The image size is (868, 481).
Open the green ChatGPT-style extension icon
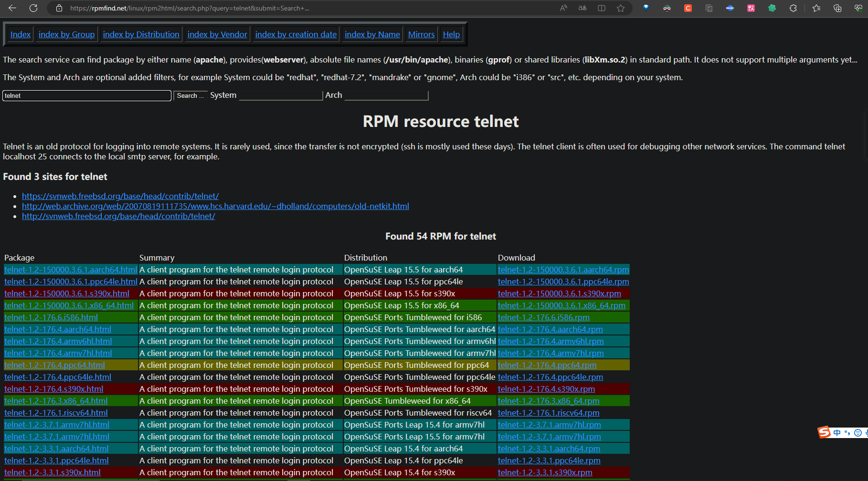[772, 8]
